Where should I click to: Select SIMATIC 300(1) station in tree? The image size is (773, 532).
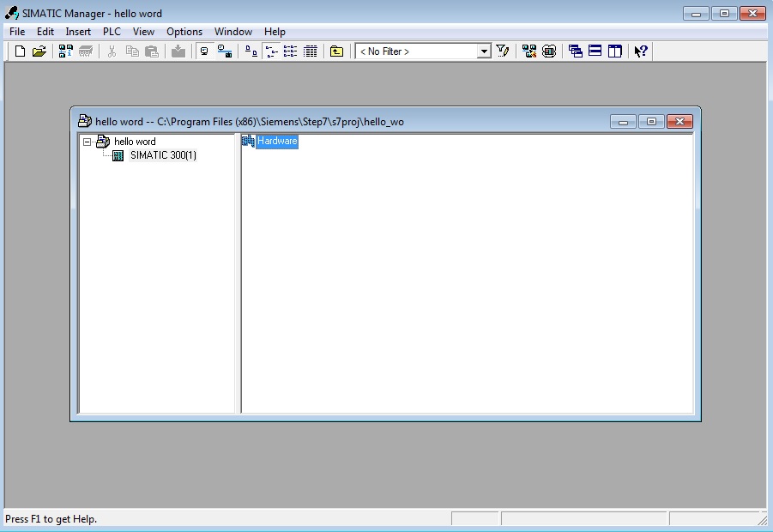pyautogui.click(x=163, y=155)
